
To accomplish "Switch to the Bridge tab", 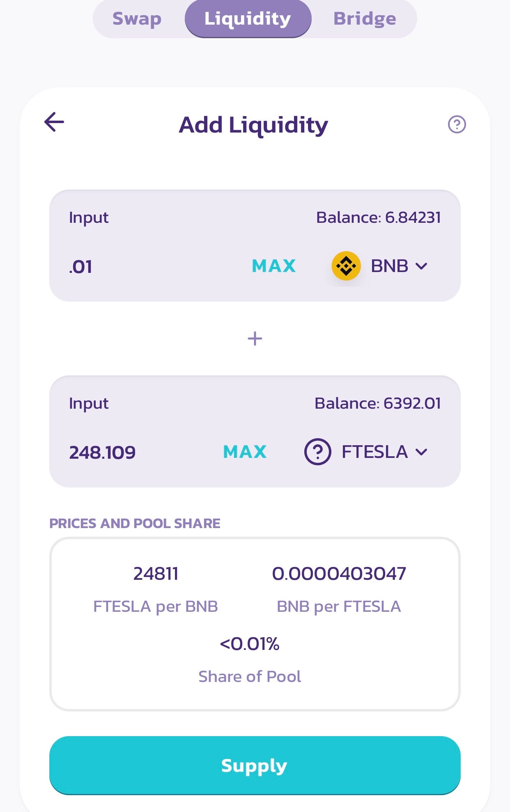I will click(365, 19).
